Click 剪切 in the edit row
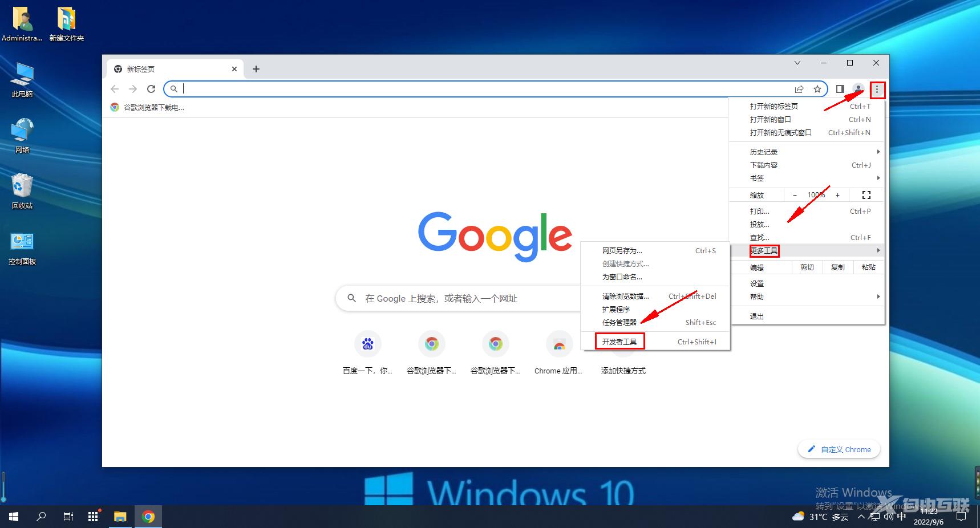980x528 pixels. (807, 267)
